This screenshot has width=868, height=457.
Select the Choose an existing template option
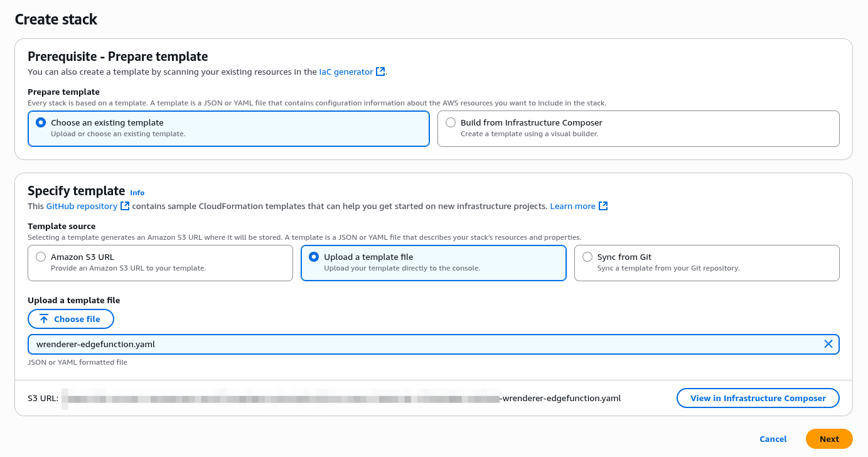(x=41, y=122)
